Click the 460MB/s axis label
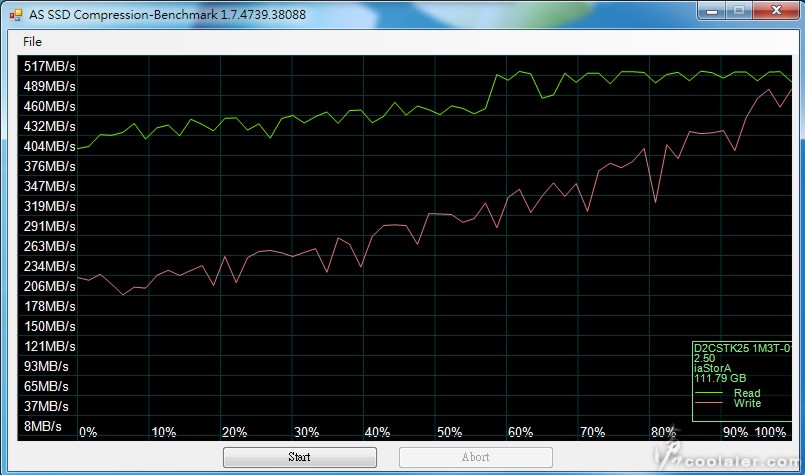The image size is (805, 475). tap(49, 106)
